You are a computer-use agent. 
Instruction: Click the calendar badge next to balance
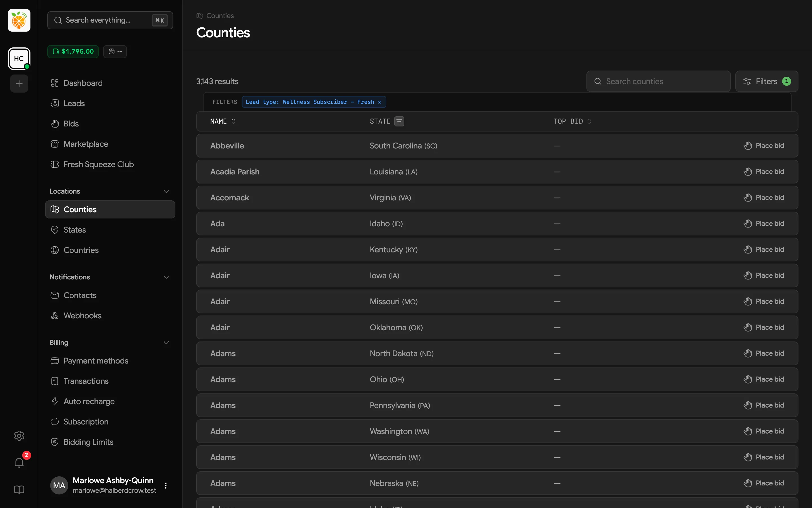tap(115, 51)
